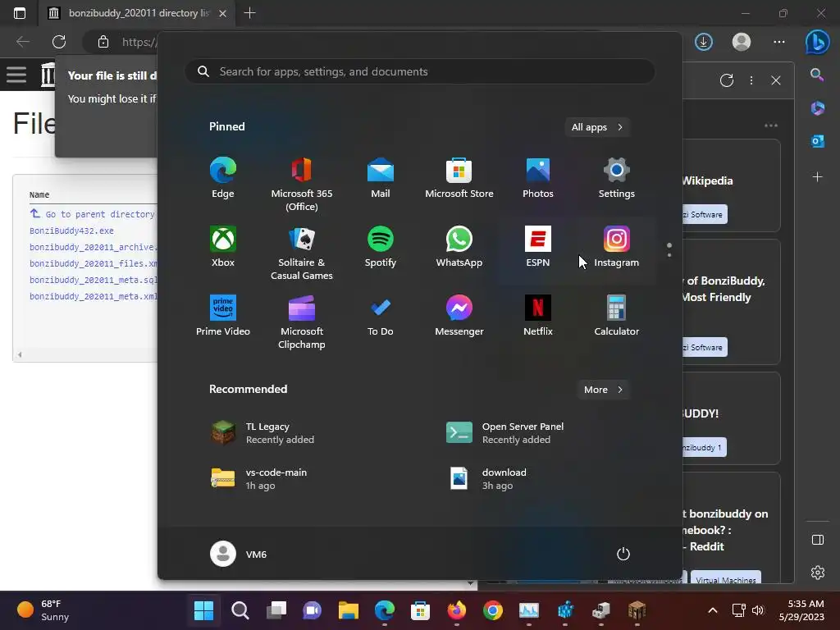
Task: Open WhatsApp
Action: click(459, 247)
